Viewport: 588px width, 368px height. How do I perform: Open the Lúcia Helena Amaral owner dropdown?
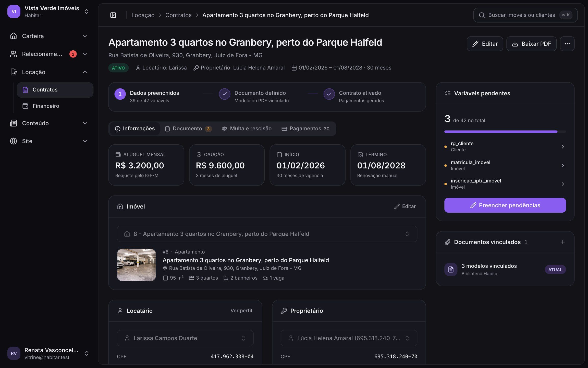349,338
